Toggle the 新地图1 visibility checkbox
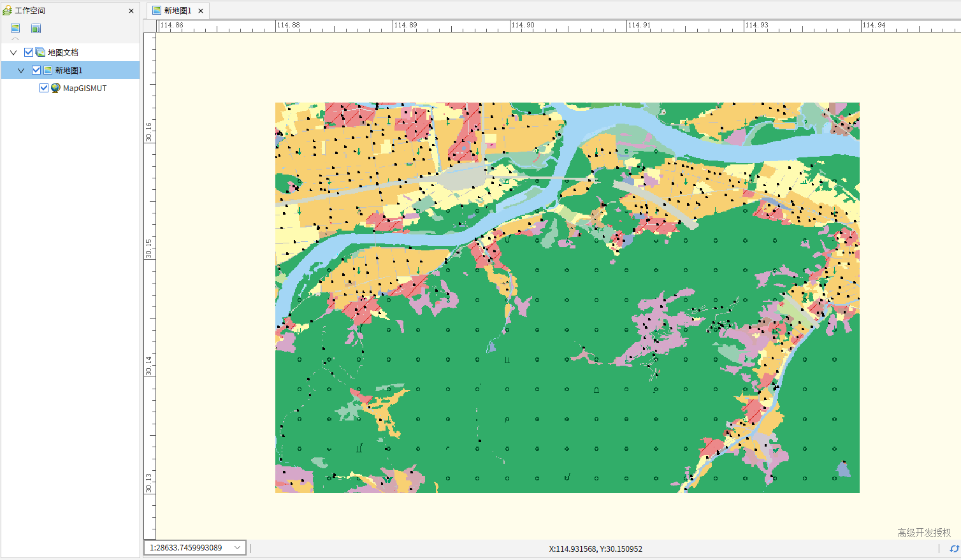Image resolution: width=961 pixels, height=560 pixels. 36,70
